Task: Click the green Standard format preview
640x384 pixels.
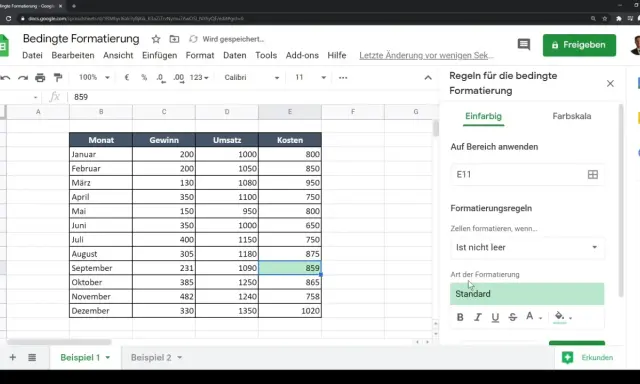Action: point(527,294)
